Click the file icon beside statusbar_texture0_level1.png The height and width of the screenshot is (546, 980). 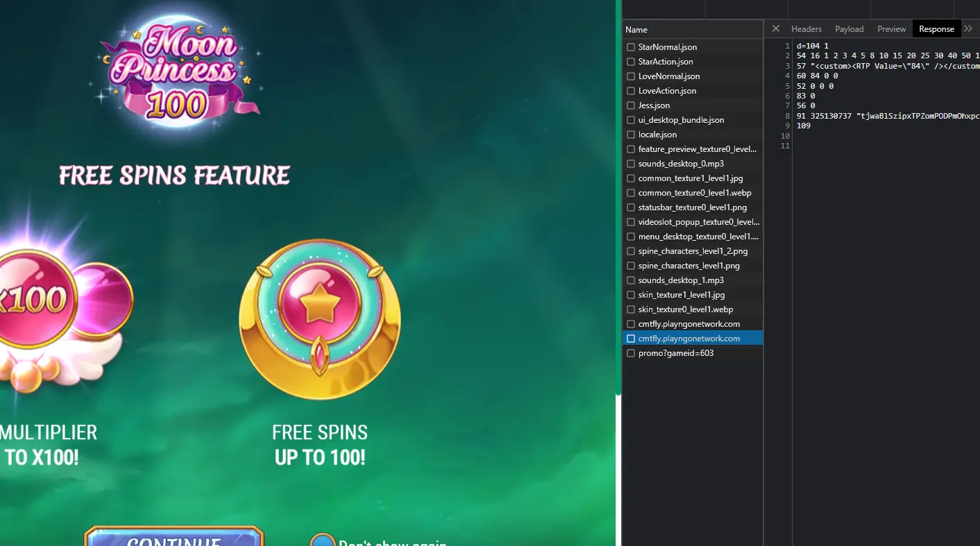click(631, 207)
